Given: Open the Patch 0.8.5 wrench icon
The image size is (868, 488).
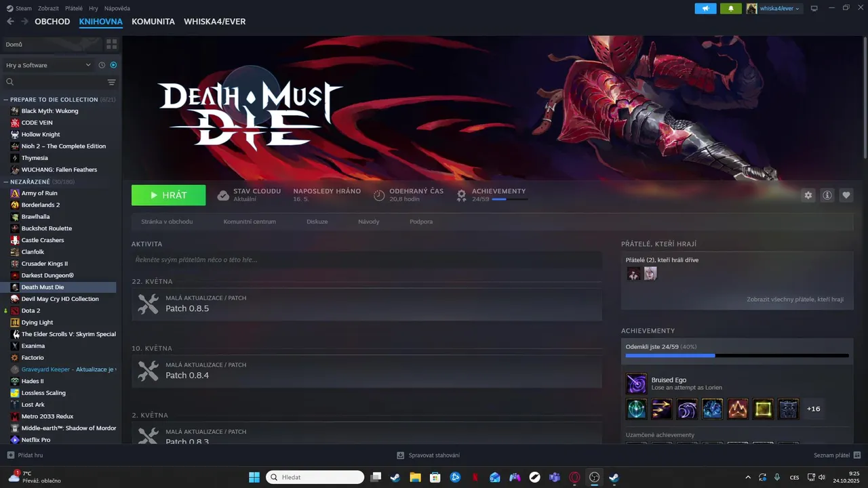Looking at the screenshot, I should click(148, 304).
